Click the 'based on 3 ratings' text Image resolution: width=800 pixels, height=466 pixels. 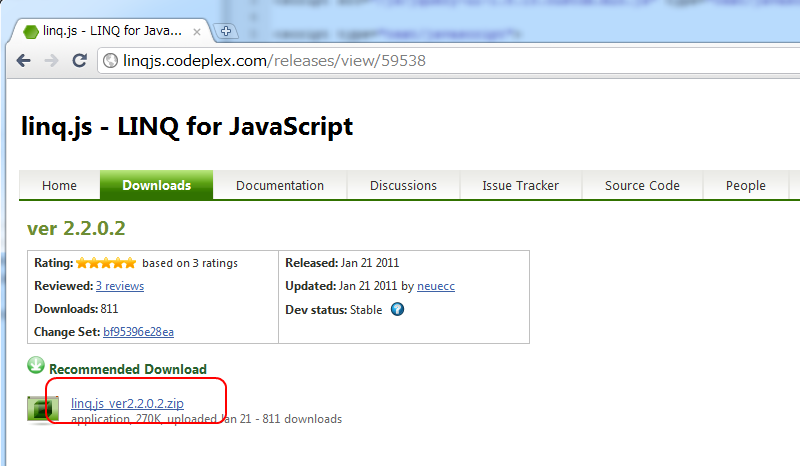point(190,263)
